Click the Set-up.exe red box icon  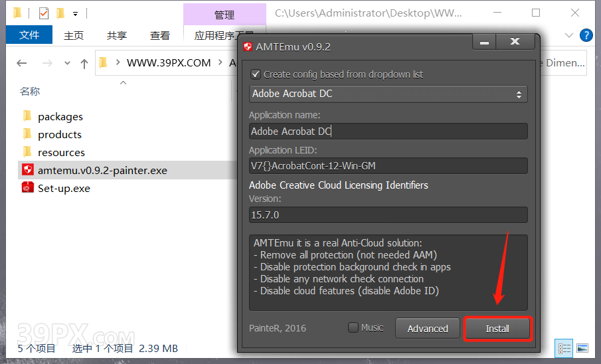pos(28,187)
